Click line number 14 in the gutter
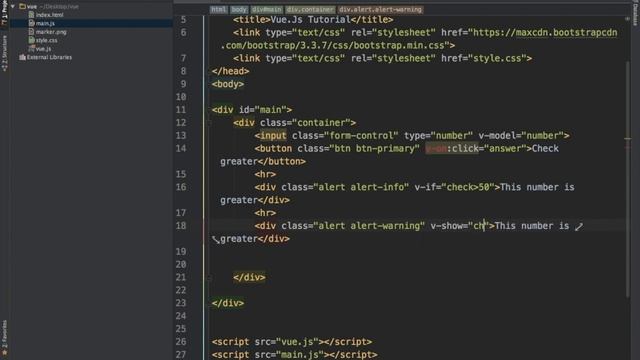 [x=181, y=149]
